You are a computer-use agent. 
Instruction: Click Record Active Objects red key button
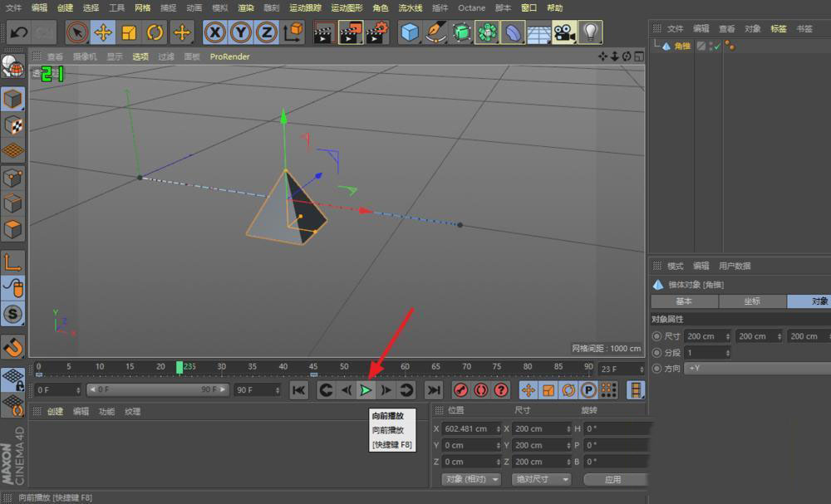coord(461,390)
